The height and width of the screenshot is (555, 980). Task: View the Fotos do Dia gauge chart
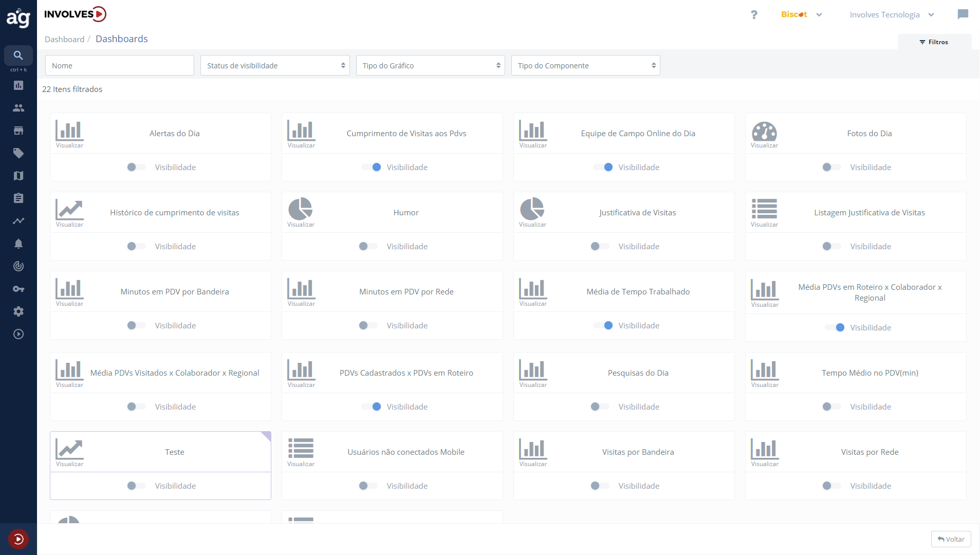(764, 132)
